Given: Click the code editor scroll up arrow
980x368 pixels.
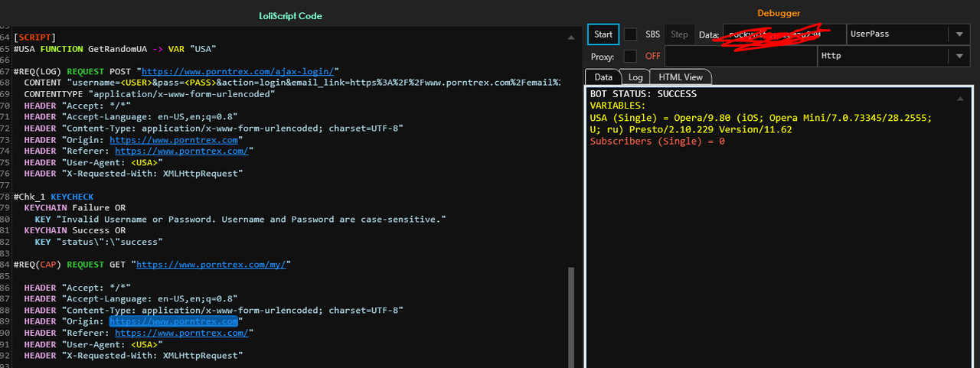Looking at the screenshot, I should 570,37.
